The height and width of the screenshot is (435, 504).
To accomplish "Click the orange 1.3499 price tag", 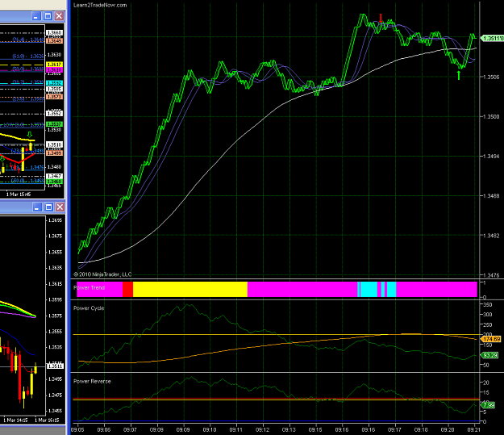I will [x=54, y=153].
